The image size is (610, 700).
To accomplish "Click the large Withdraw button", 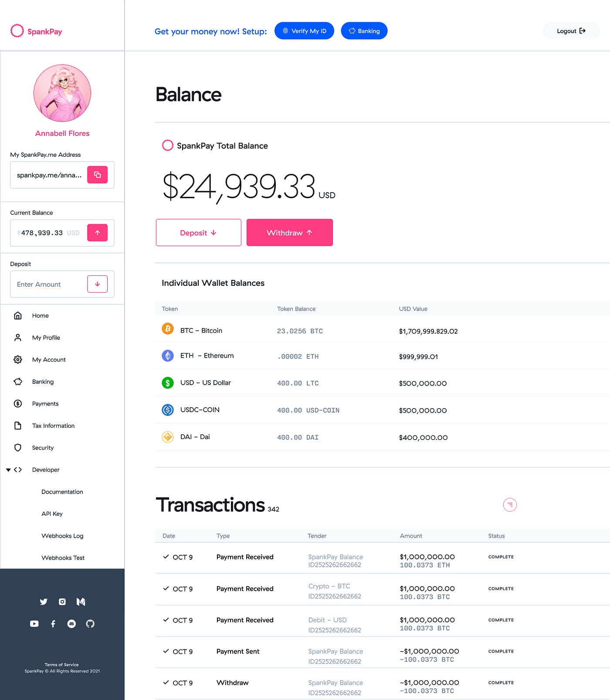I will tap(290, 233).
